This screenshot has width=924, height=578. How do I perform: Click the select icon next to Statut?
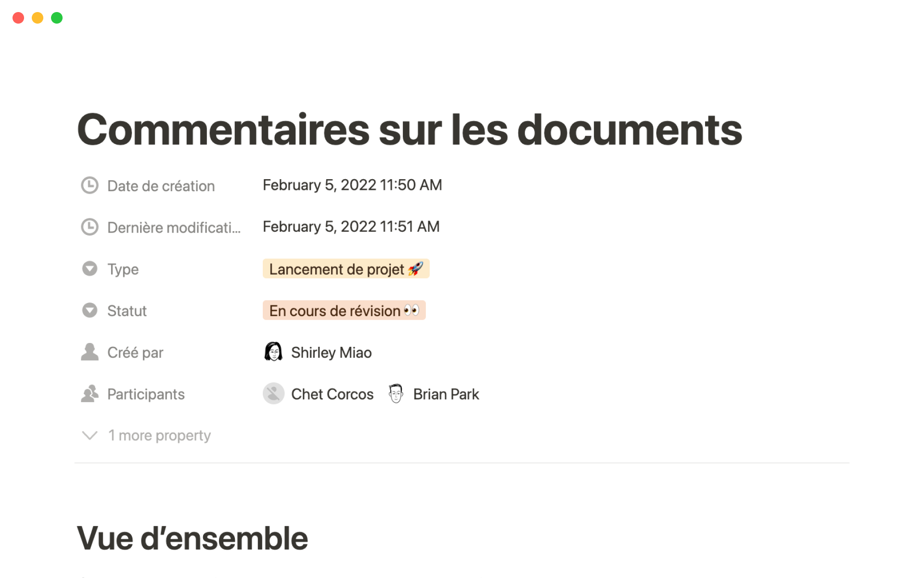[x=90, y=310]
